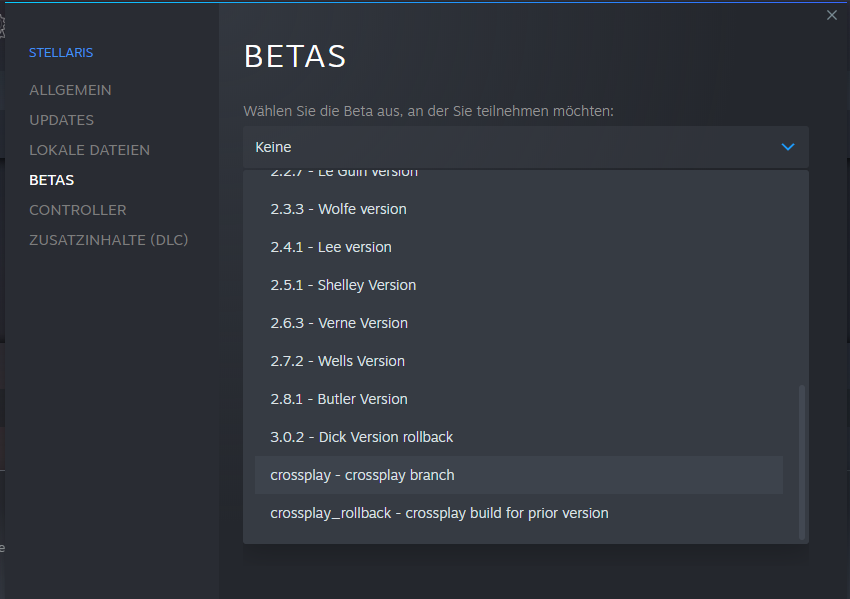Collapse the beta dropdown showing Keine
Viewport: 850px width, 599px height.
pos(526,147)
